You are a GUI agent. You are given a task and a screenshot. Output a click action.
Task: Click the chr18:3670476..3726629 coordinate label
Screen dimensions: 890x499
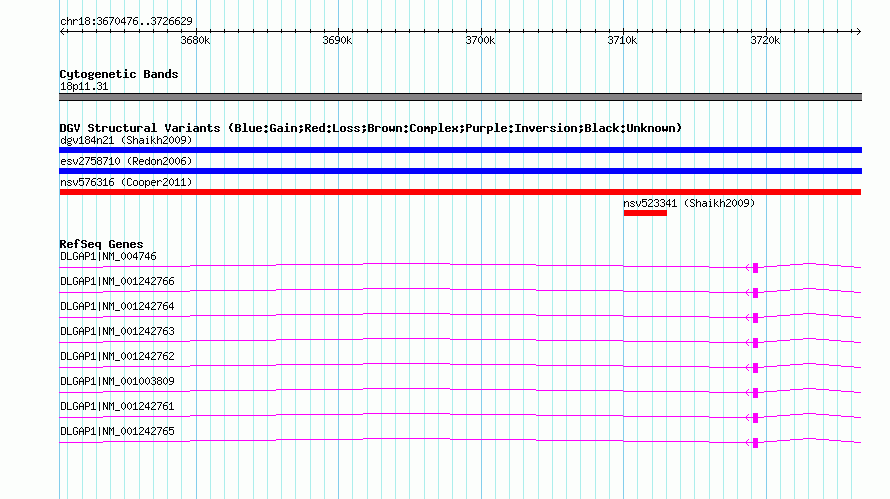pyautogui.click(x=126, y=21)
